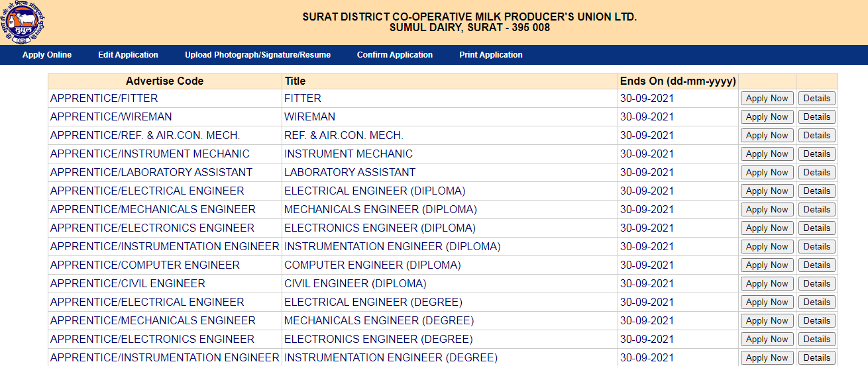The image size is (868, 366).
Task: Show Details for ELECTRONICS ENGINEER (DEGREE)
Action: [x=816, y=340]
